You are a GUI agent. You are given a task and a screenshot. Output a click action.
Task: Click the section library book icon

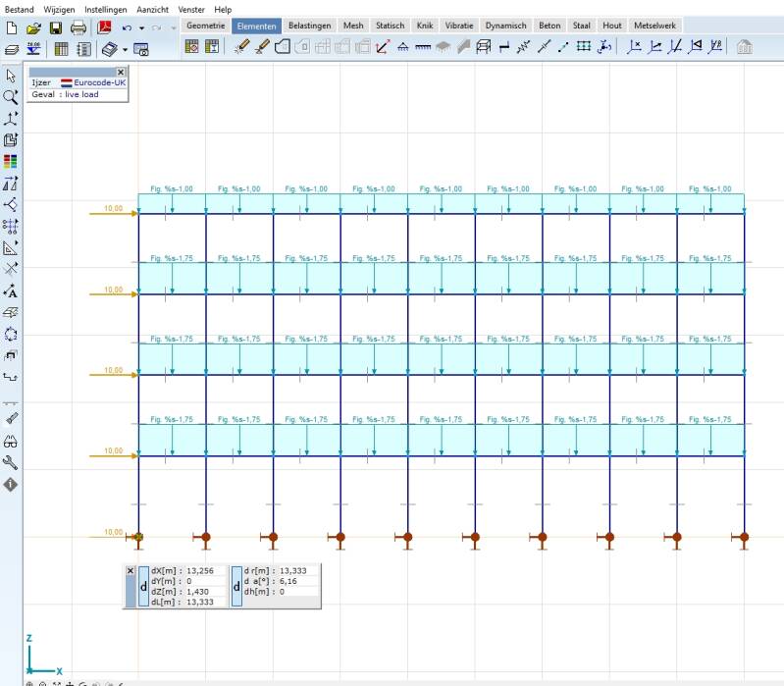tap(110, 49)
